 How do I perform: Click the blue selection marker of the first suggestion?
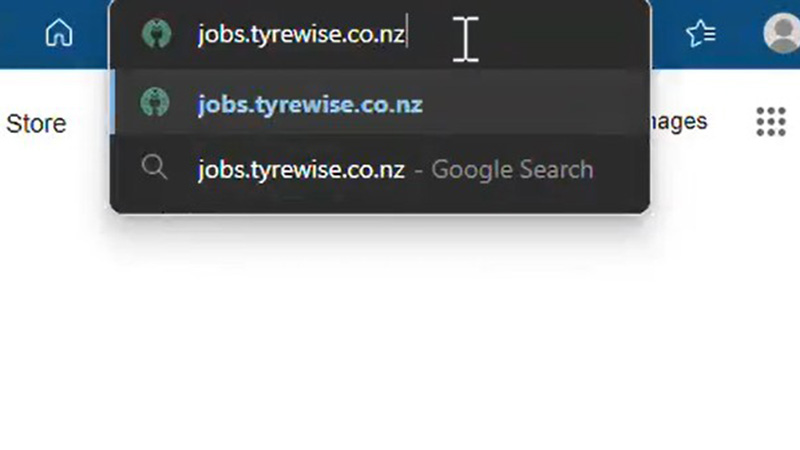tap(112, 103)
